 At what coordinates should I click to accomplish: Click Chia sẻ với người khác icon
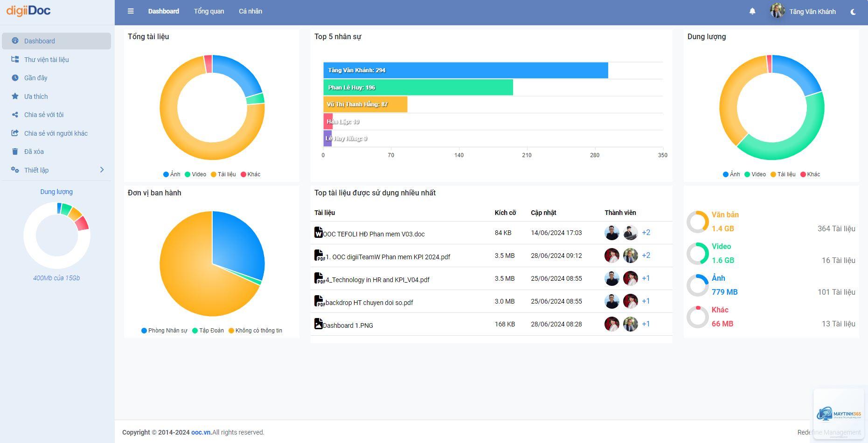[x=15, y=133]
